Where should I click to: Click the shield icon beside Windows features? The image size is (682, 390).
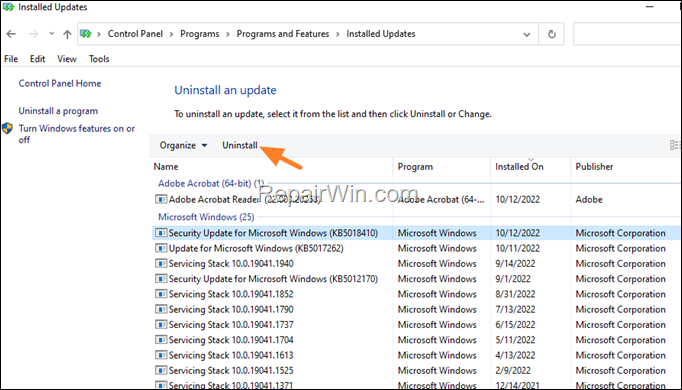pos(7,128)
